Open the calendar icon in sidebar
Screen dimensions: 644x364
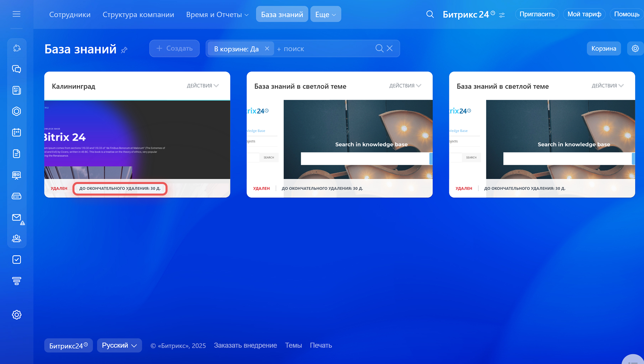point(16,132)
